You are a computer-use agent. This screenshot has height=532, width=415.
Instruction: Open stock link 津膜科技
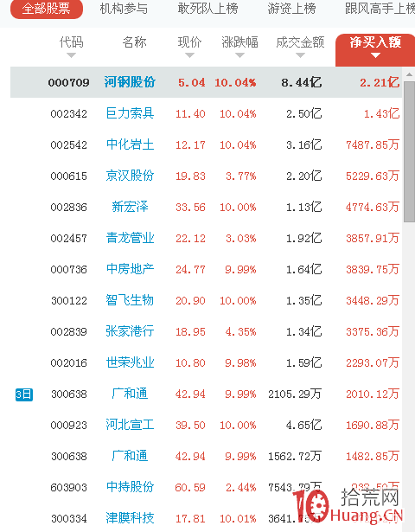130,518
